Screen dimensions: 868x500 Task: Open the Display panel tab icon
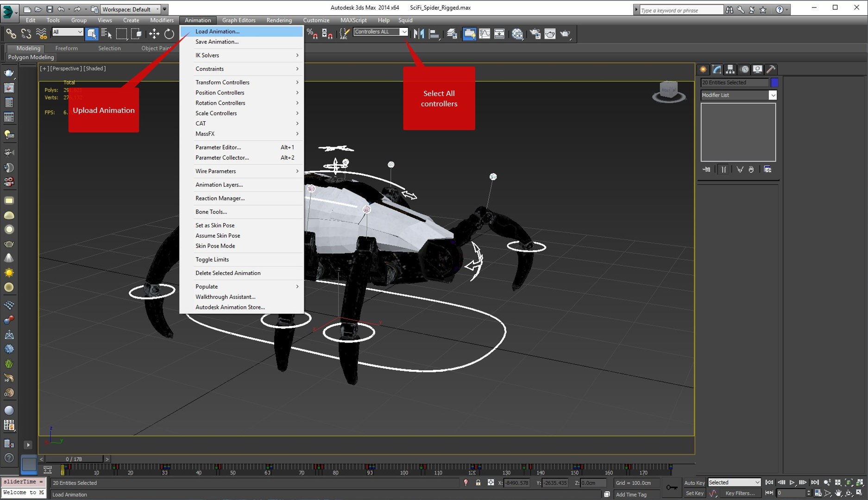tap(757, 69)
